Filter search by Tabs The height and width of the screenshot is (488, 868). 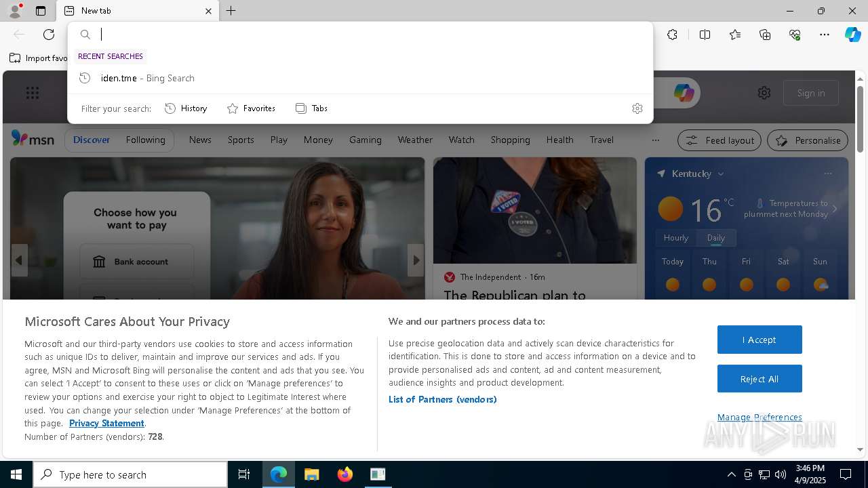click(x=312, y=108)
